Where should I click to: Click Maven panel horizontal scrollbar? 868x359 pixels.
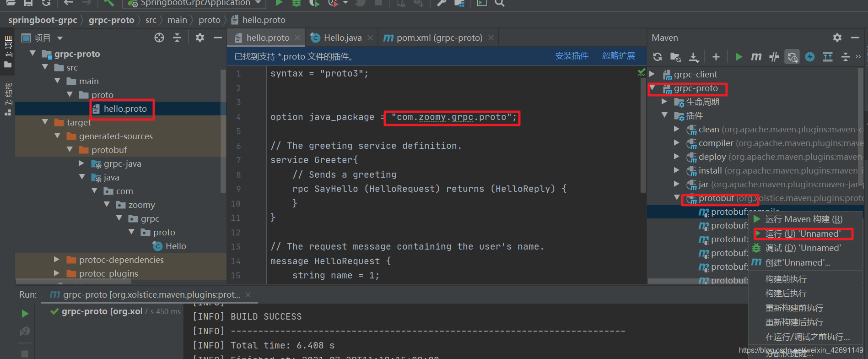pyautogui.click(x=697, y=281)
